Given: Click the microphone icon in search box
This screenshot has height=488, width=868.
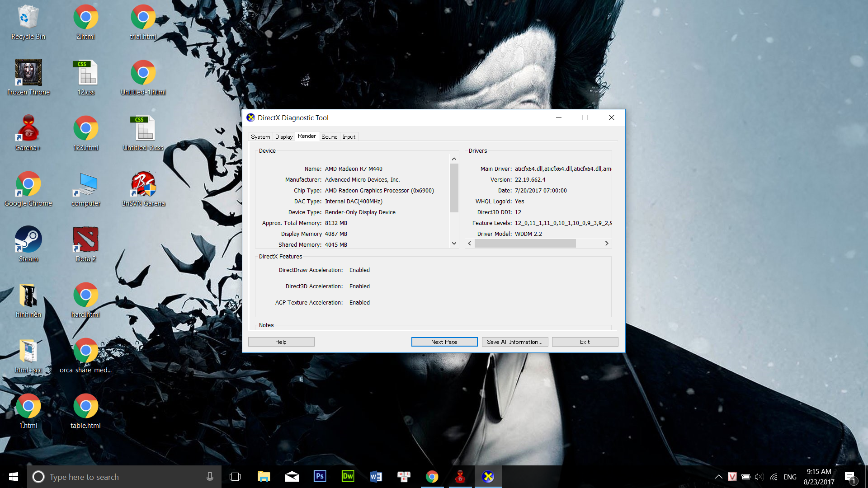Looking at the screenshot, I should point(210,477).
